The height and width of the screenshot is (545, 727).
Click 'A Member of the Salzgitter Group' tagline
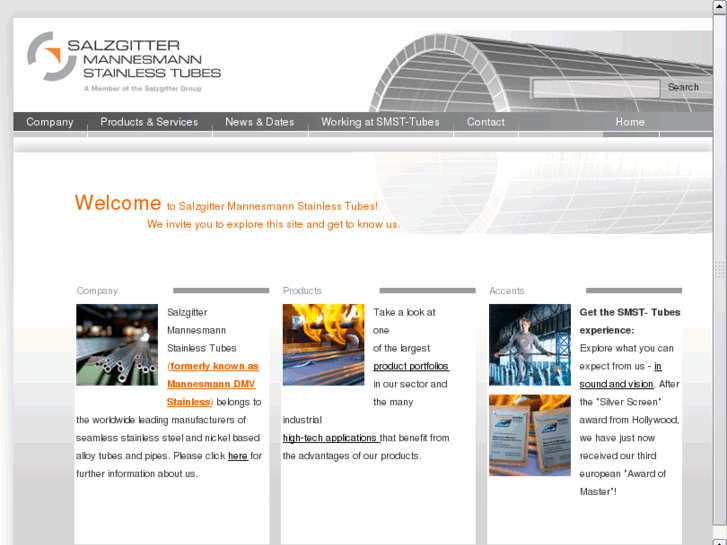point(143,89)
